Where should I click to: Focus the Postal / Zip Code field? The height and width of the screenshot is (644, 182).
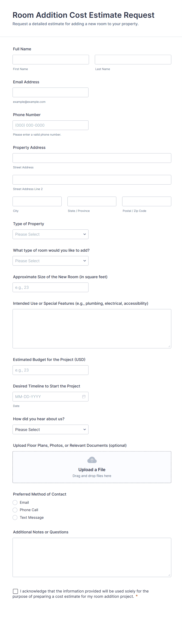point(146,201)
